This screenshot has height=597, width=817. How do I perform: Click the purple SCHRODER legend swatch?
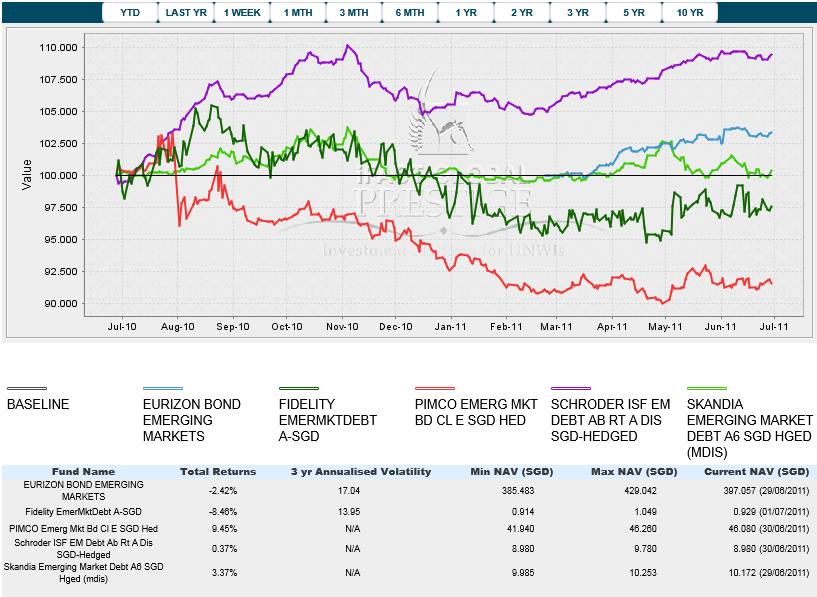(571, 388)
